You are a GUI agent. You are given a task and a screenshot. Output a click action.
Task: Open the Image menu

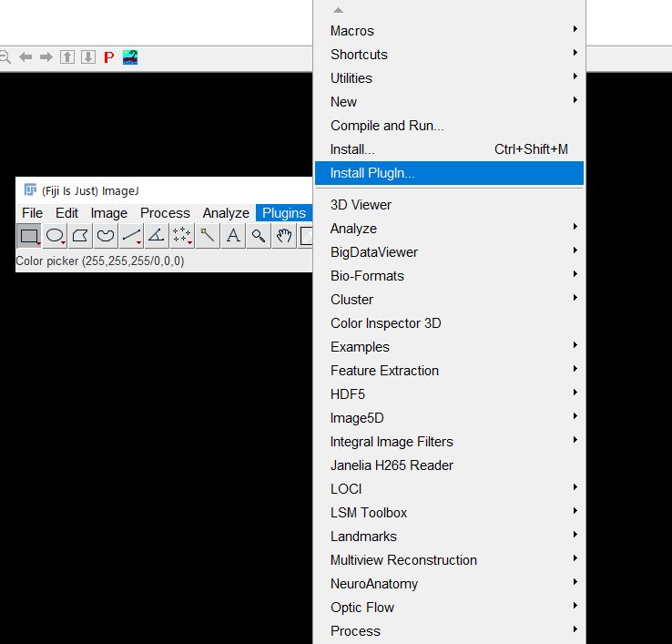click(109, 213)
